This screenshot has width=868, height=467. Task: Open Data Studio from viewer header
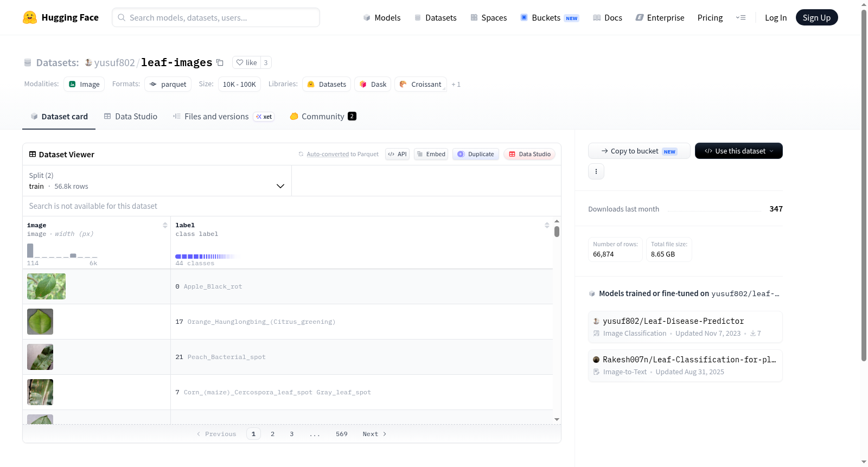(529, 154)
